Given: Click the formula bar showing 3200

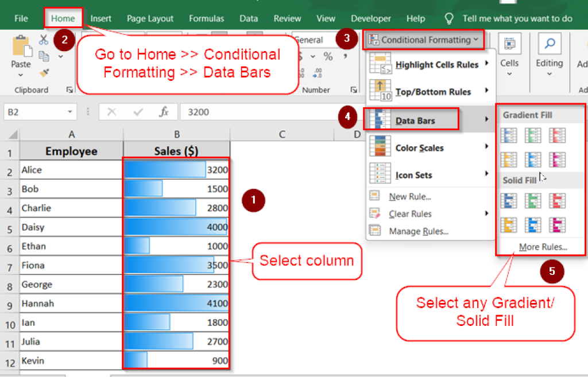Looking at the screenshot, I should click(x=230, y=111).
